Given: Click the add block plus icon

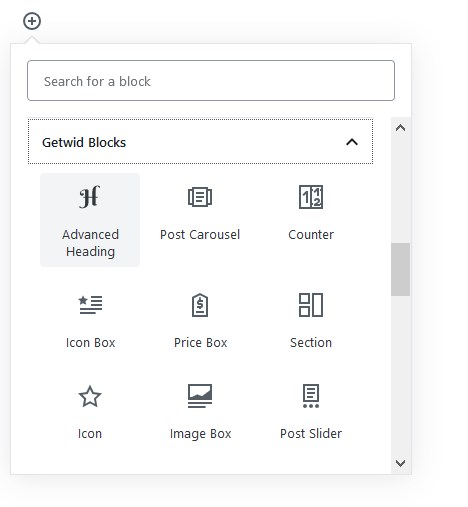Looking at the screenshot, I should coord(32,21).
